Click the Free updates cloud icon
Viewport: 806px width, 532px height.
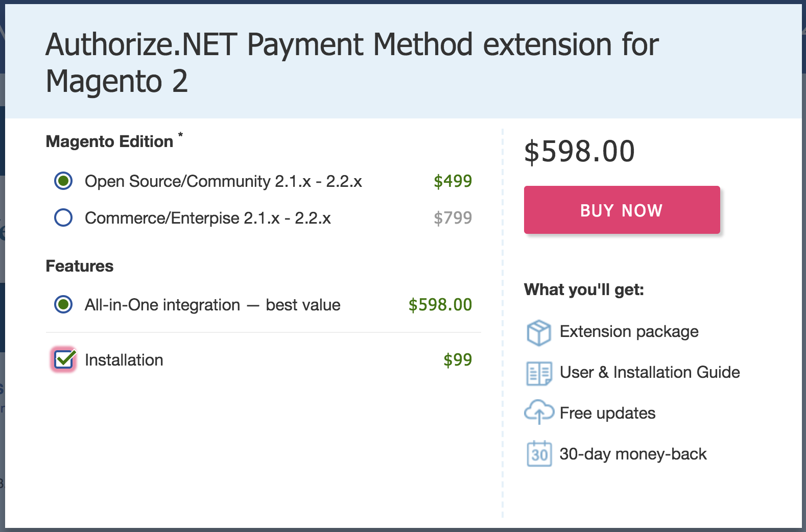pos(539,412)
